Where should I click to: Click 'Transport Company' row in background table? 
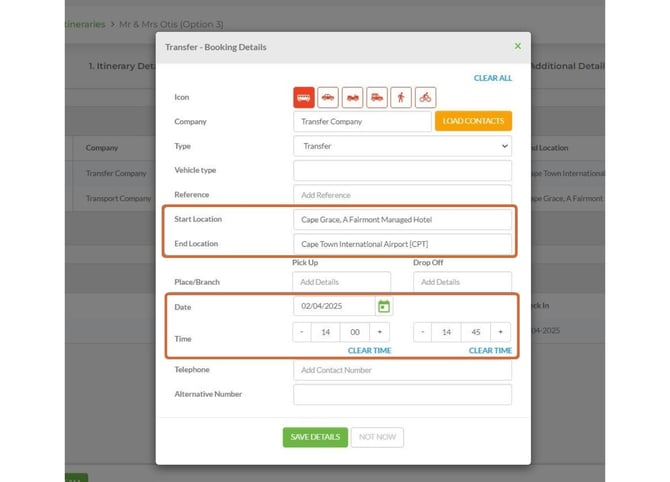[x=118, y=198]
